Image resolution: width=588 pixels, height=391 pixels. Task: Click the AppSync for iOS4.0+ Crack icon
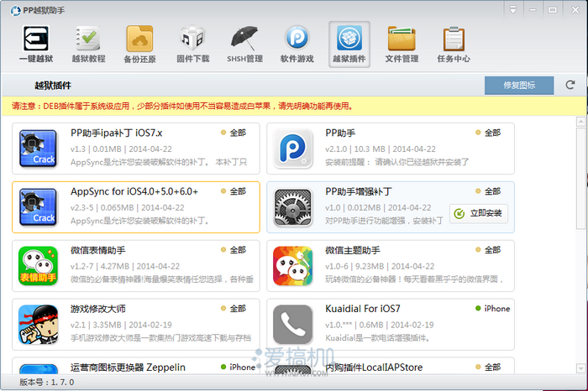pos(39,207)
